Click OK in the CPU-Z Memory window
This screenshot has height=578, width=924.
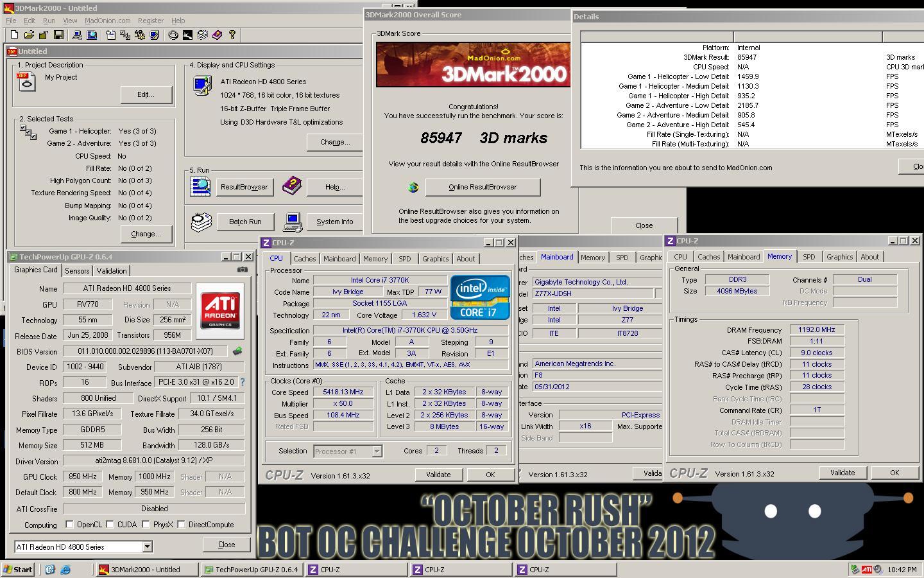(894, 473)
